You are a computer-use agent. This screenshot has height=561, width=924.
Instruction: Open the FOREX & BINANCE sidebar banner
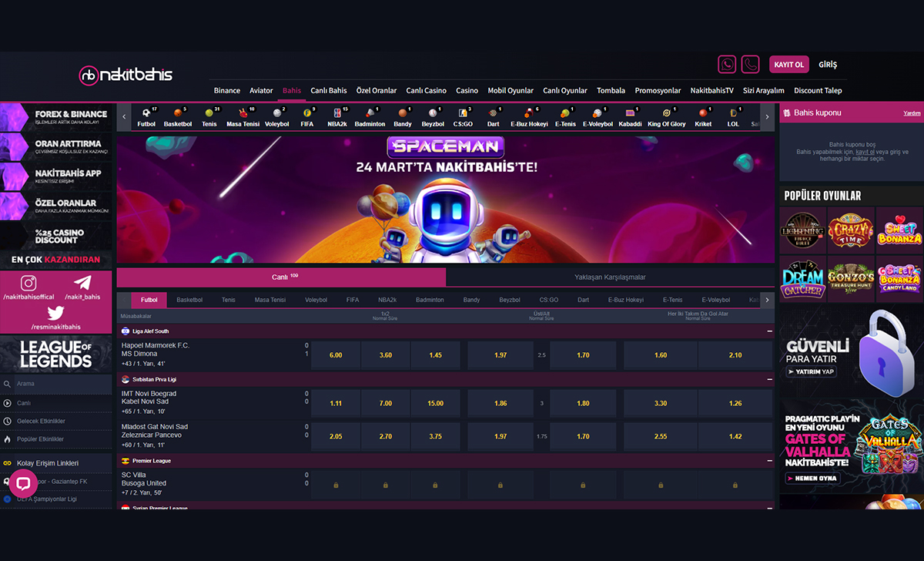(56, 119)
